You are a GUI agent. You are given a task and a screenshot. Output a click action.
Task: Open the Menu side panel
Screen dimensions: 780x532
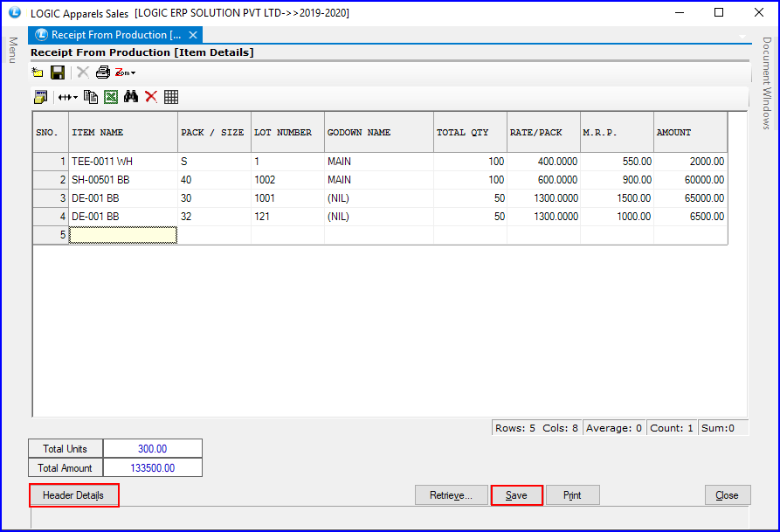coord(13,51)
